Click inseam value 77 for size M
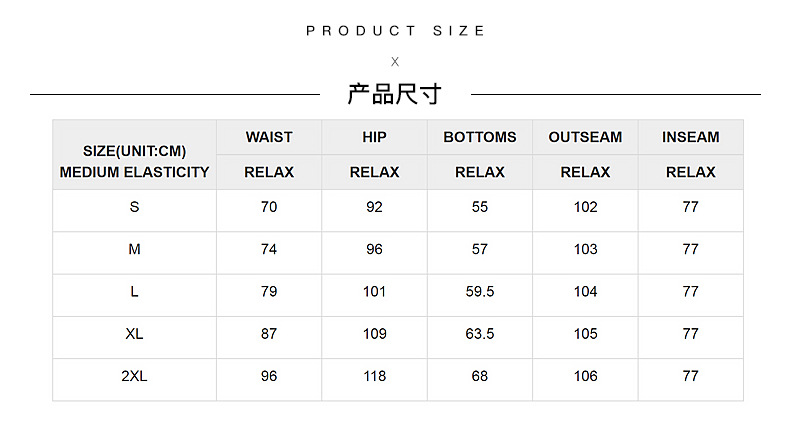790x434 pixels. pos(690,249)
